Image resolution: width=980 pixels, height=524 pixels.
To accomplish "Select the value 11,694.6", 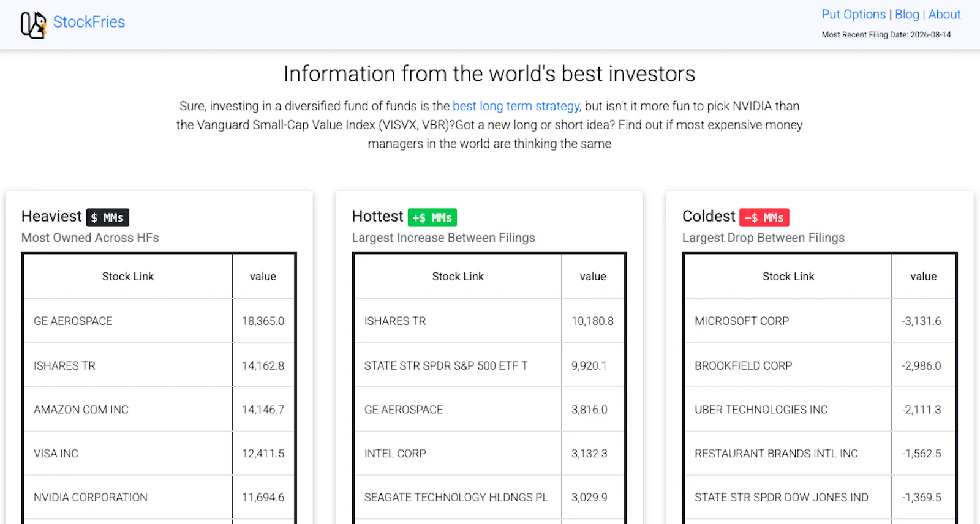I will [x=263, y=497].
